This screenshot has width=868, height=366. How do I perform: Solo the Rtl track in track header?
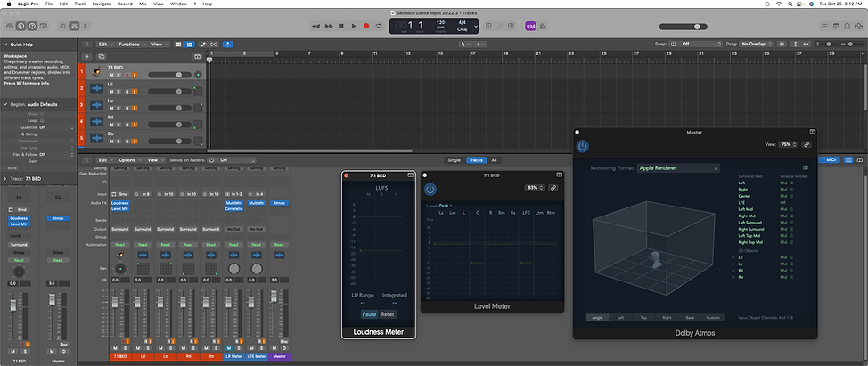point(119,125)
